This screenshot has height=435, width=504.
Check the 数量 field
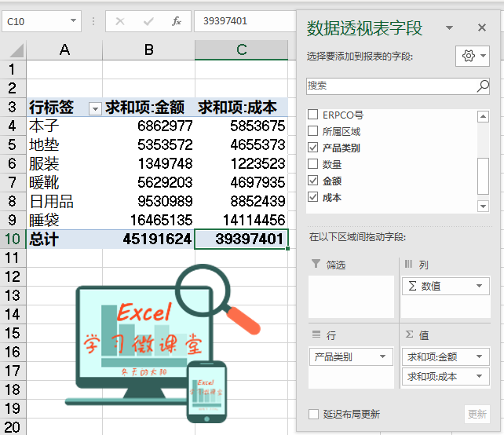tap(312, 163)
